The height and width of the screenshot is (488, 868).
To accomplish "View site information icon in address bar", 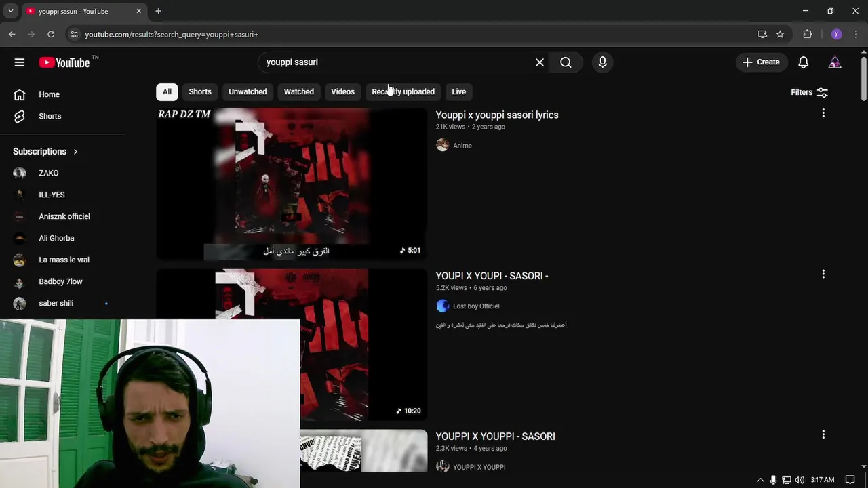I will [74, 34].
